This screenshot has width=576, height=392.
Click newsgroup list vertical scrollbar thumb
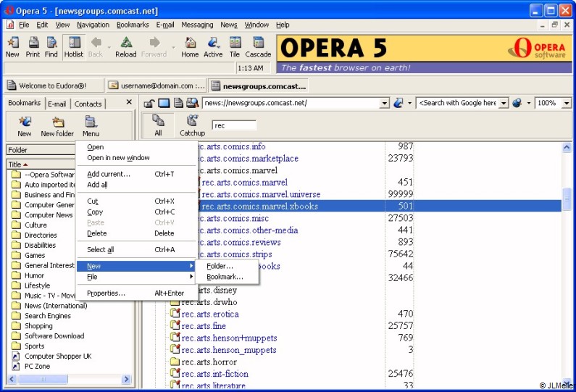click(567, 199)
